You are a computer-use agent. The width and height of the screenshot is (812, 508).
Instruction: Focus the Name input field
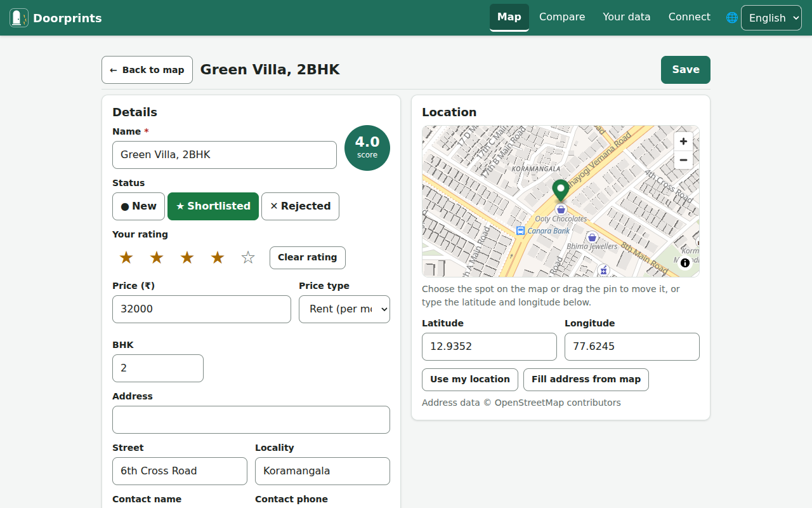[225, 155]
